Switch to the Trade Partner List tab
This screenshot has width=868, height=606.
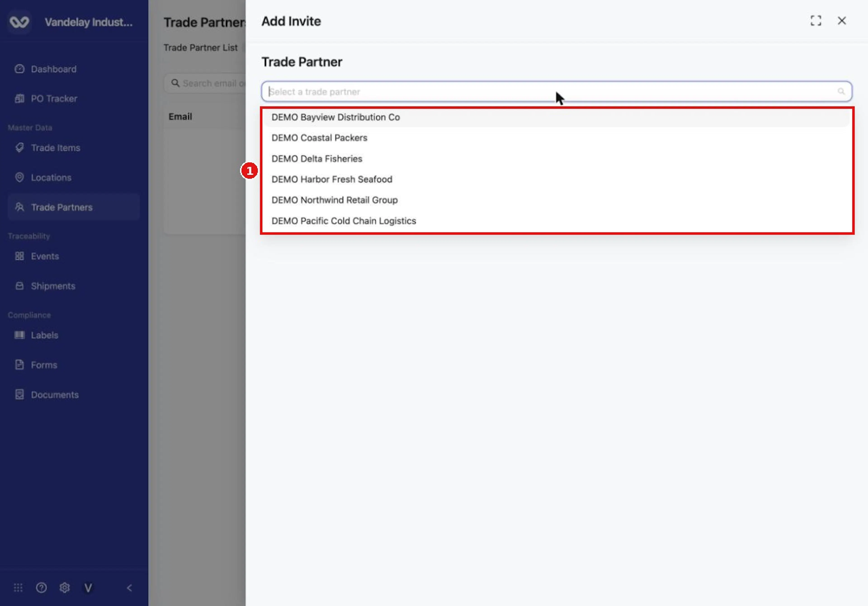[200, 48]
